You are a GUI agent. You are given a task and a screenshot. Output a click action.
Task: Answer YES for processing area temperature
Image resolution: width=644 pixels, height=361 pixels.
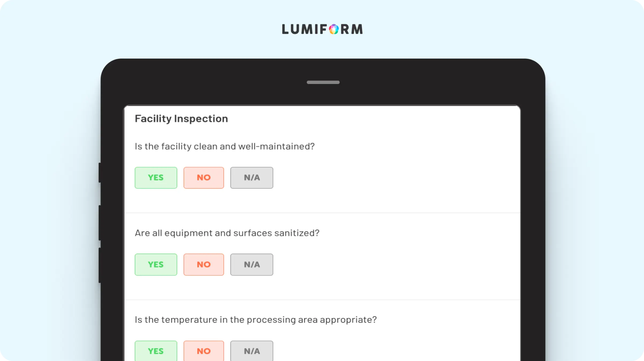point(156,351)
